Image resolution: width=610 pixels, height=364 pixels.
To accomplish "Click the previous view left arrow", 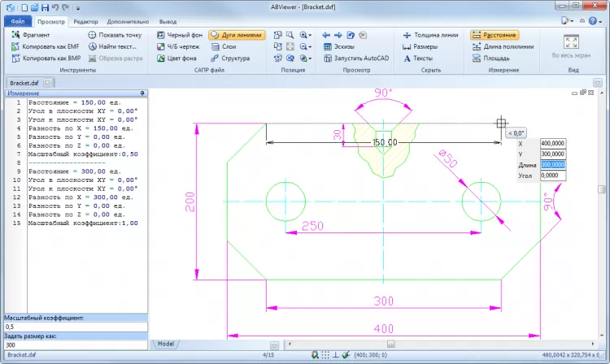I will point(326,35).
